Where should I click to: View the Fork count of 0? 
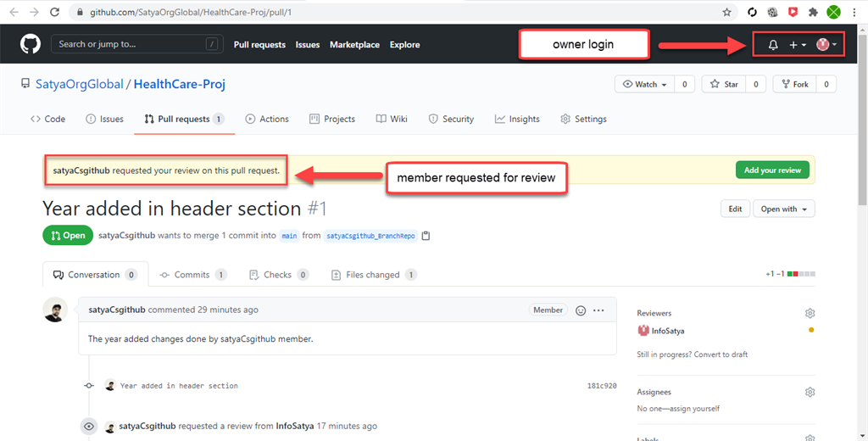click(x=826, y=84)
